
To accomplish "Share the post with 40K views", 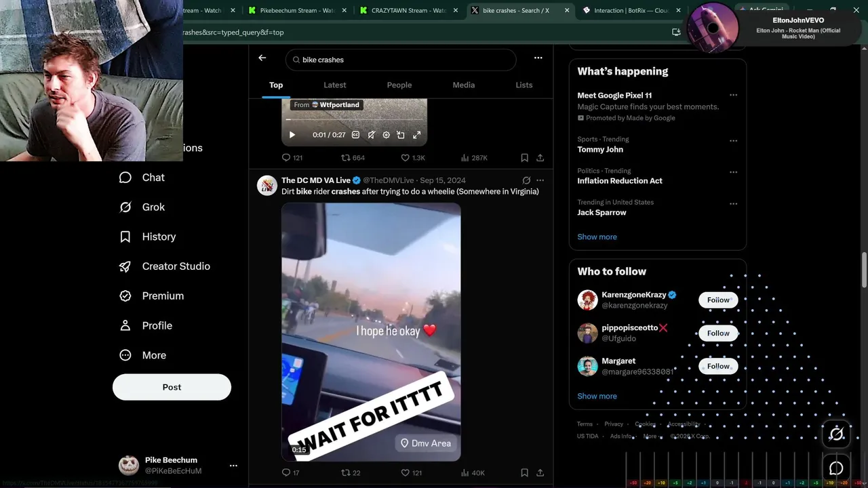I will 540,472.
